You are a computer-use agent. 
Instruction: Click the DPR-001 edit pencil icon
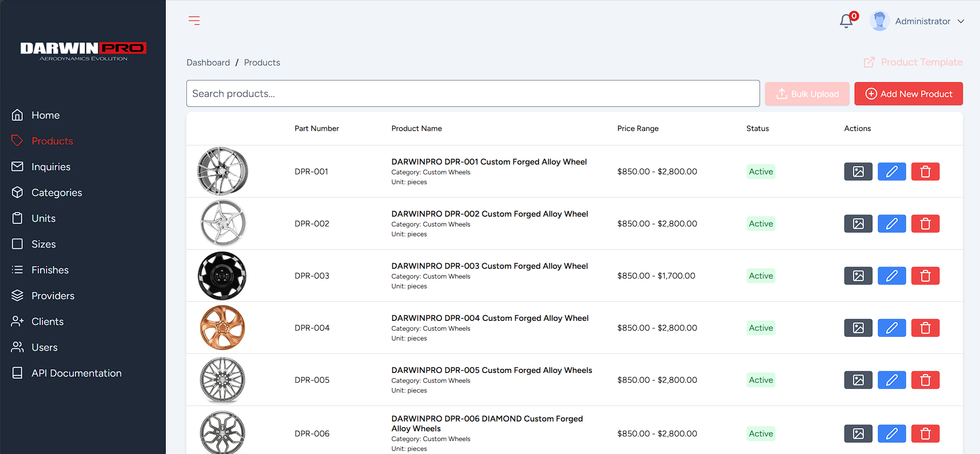[891, 172]
